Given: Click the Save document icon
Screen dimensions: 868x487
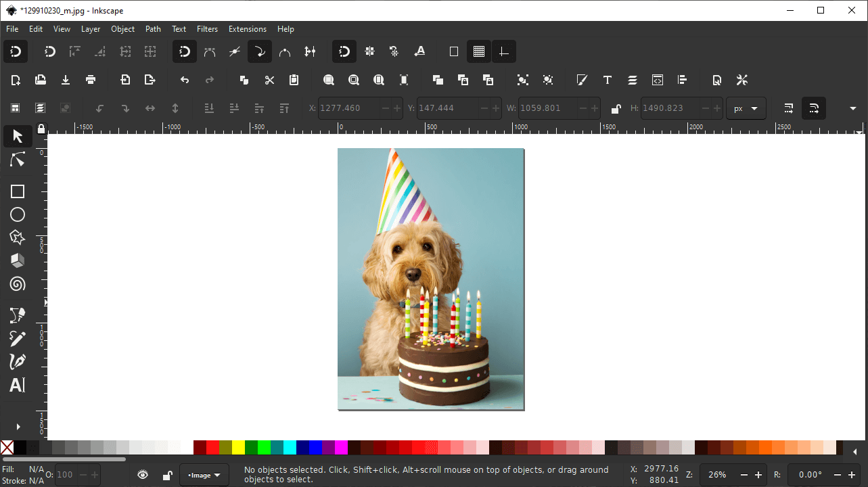Looking at the screenshot, I should point(66,80).
